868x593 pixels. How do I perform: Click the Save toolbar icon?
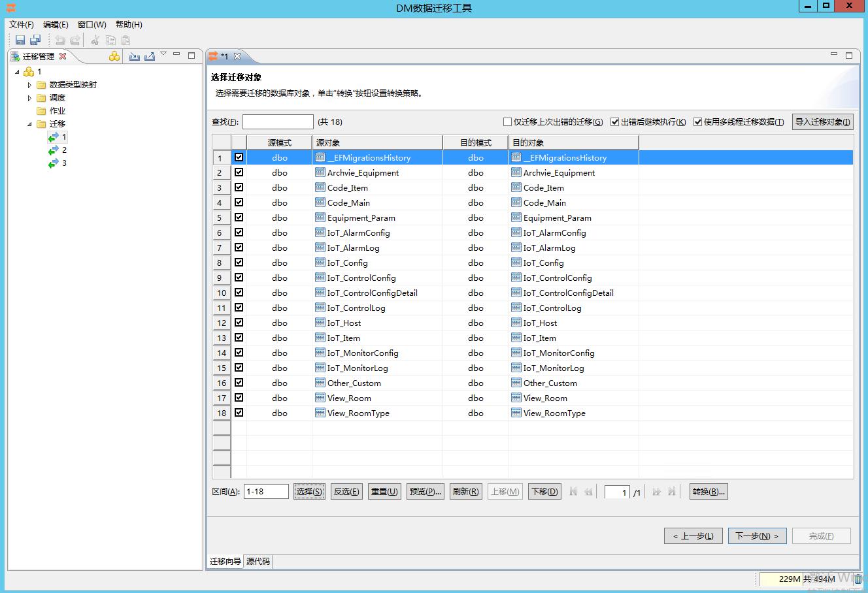(20, 40)
